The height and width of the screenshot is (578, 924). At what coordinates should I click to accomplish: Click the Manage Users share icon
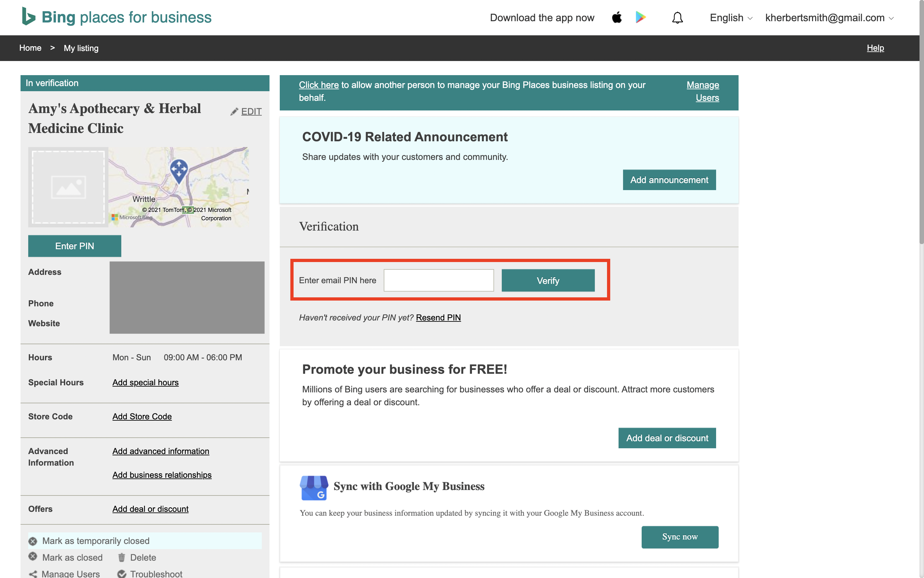tap(33, 574)
